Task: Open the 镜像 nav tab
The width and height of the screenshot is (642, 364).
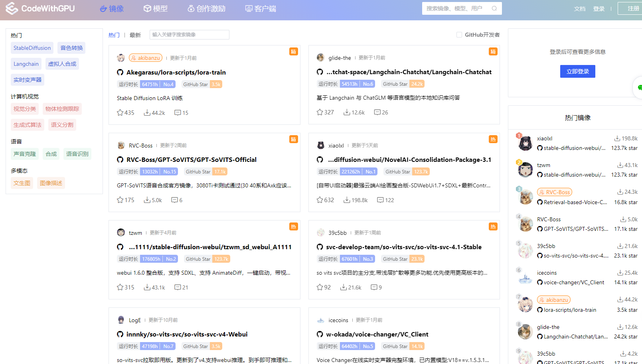Action: (x=111, y=9)
